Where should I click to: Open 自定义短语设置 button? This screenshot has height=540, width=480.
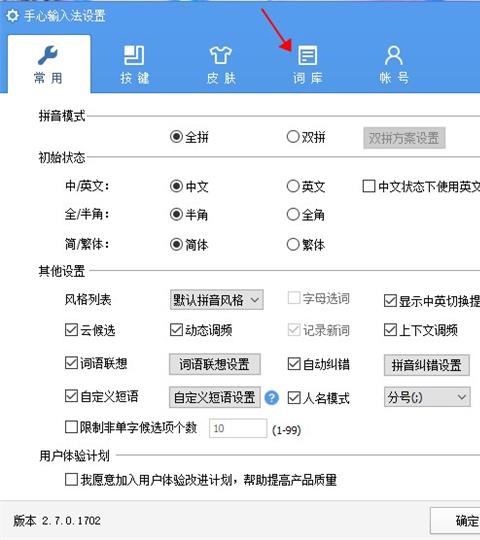[x=215, y=397]
